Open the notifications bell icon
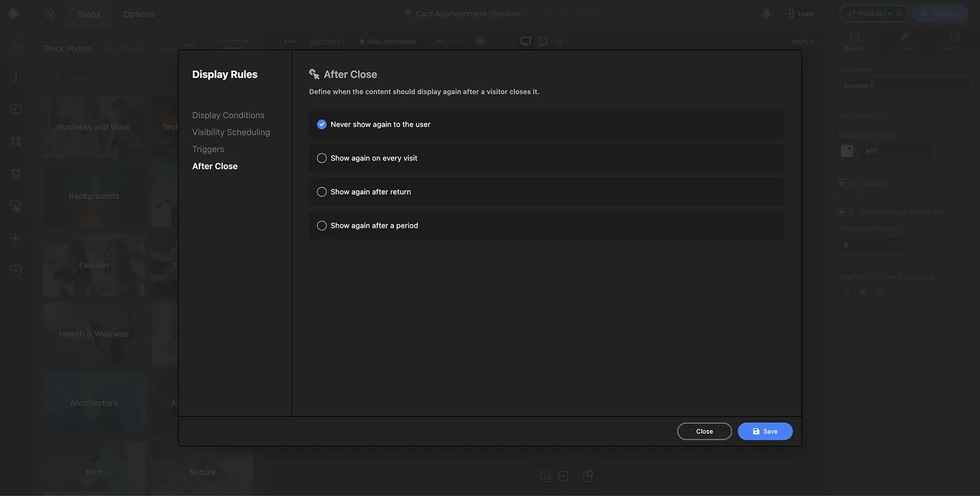The image size is (980, 496). pyautogui.click(x=766, y=13)
